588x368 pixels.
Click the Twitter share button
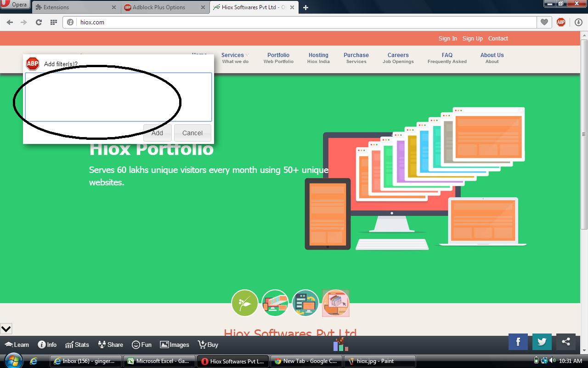pyautogui.click(x=542, y=341)
